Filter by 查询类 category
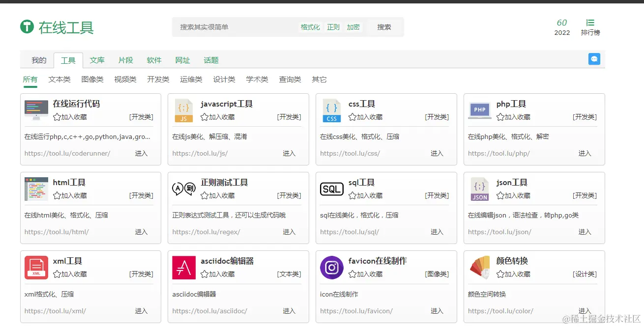Image resolution: width=644 pixels, height=327 pixels. point(290,80)
